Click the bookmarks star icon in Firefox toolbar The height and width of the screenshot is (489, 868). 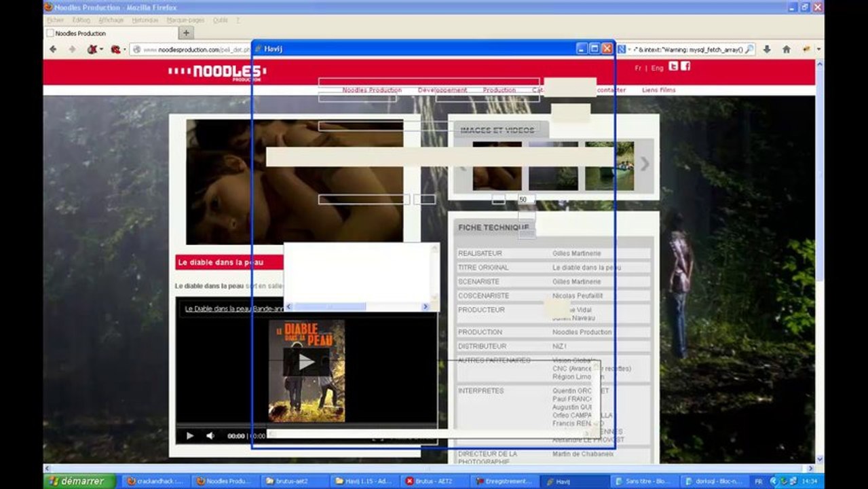tap(806, 50)
